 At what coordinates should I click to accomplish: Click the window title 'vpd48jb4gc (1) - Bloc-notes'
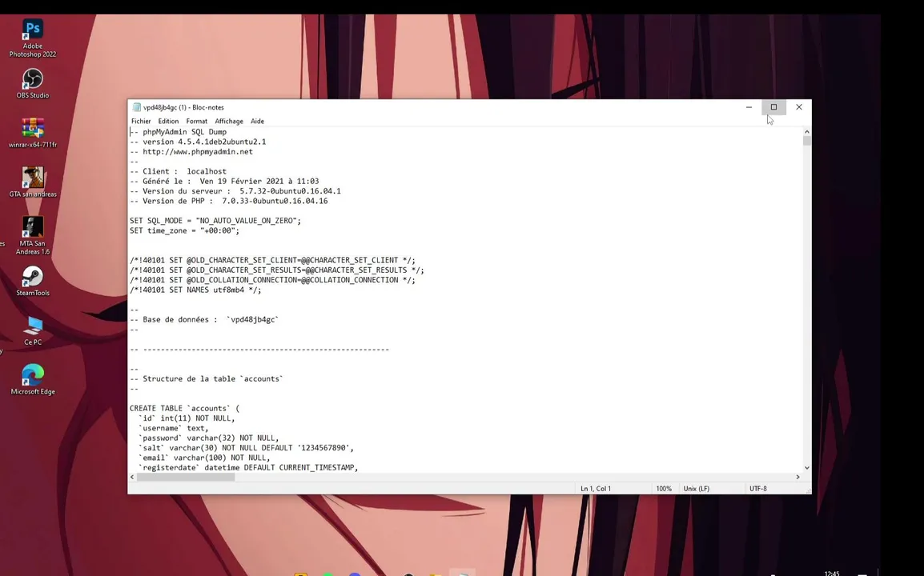183,107
